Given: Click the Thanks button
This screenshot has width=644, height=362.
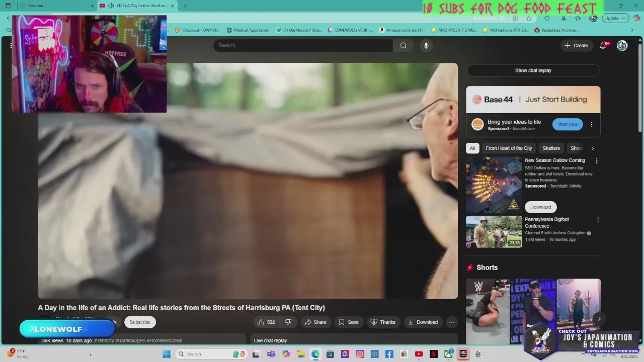Looking at the screenshot, I should coord(383,322).
